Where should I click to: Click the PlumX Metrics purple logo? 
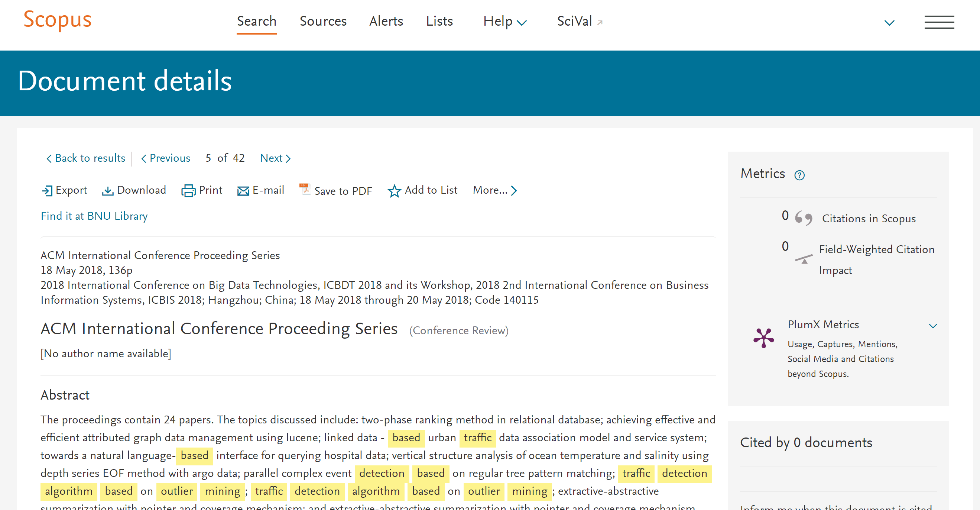pos(763,338)
